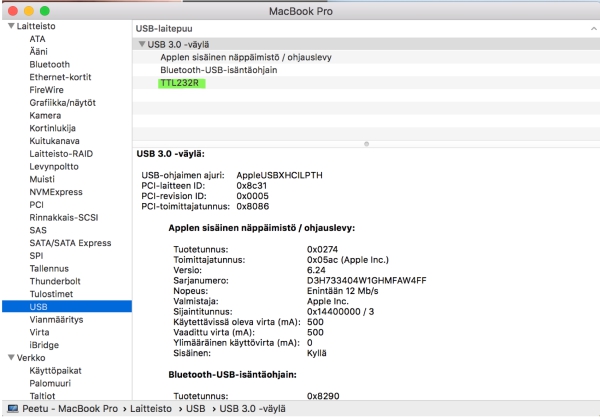The width and height of the screenshot is (600, 418).
Task: Click the Versio value 6.24
Action: (316, 270)
